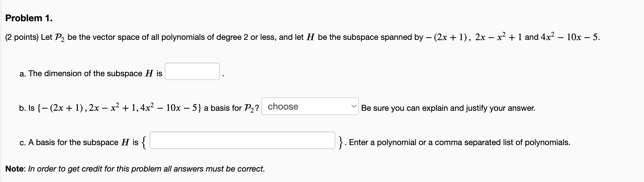The height and width of the screenshot is (182, 644).
Task: Click the "(2 points)" text
Action: click(x=22, y=38)
